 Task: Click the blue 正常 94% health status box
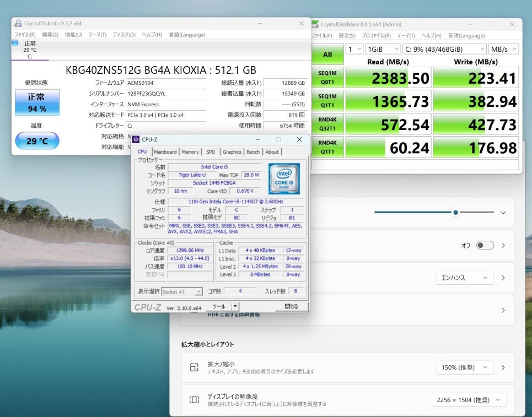(37, 102)
